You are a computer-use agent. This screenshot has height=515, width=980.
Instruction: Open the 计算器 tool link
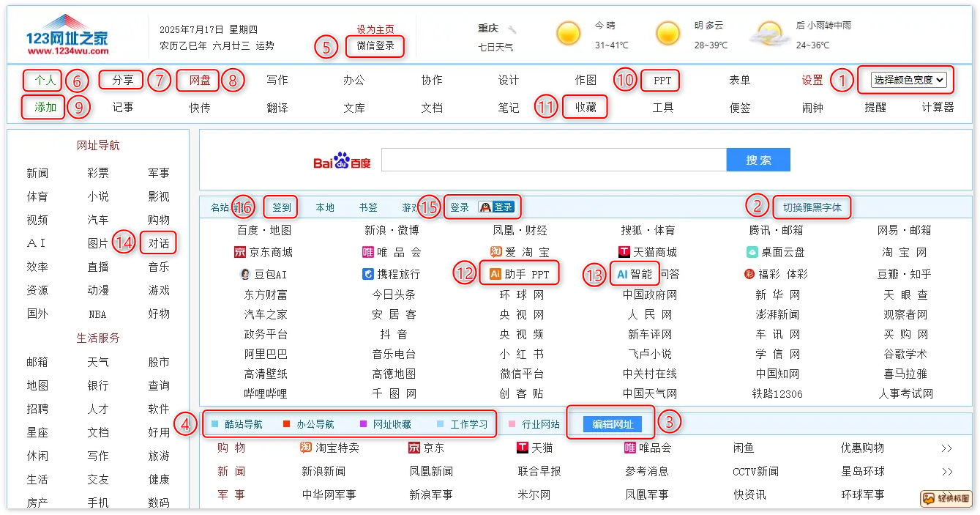938,107
